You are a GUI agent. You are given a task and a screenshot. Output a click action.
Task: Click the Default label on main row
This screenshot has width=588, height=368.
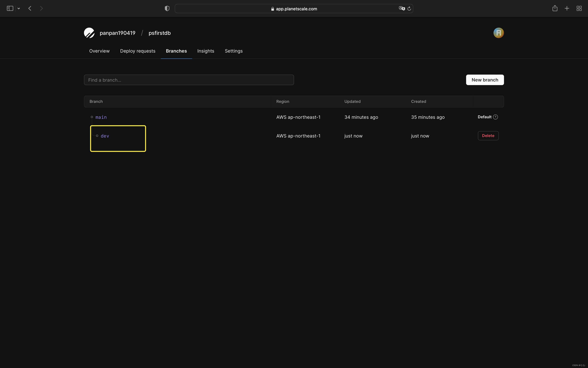pyautogui.click(x=484, y=117)
